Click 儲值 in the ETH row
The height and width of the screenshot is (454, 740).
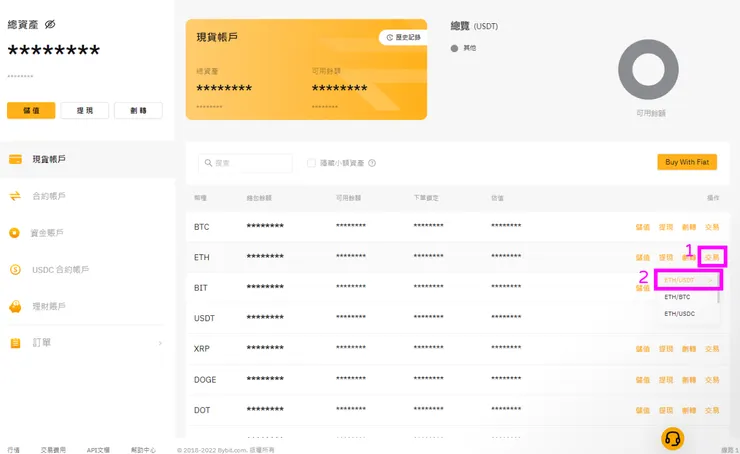[x=642, y=257]
